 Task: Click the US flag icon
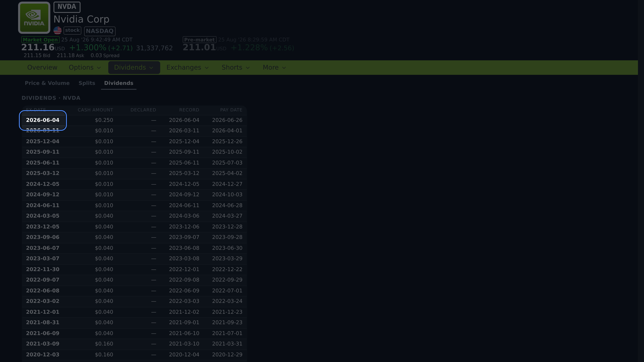[58, 31]
